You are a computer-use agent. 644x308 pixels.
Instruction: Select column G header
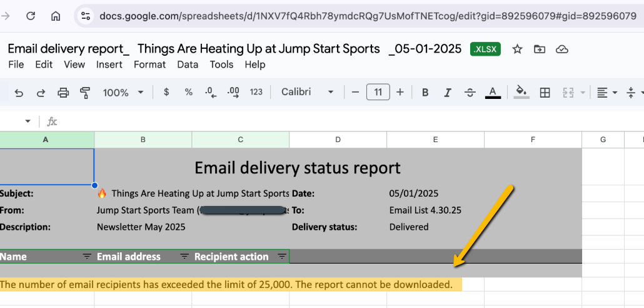click(x=603, y=140)
